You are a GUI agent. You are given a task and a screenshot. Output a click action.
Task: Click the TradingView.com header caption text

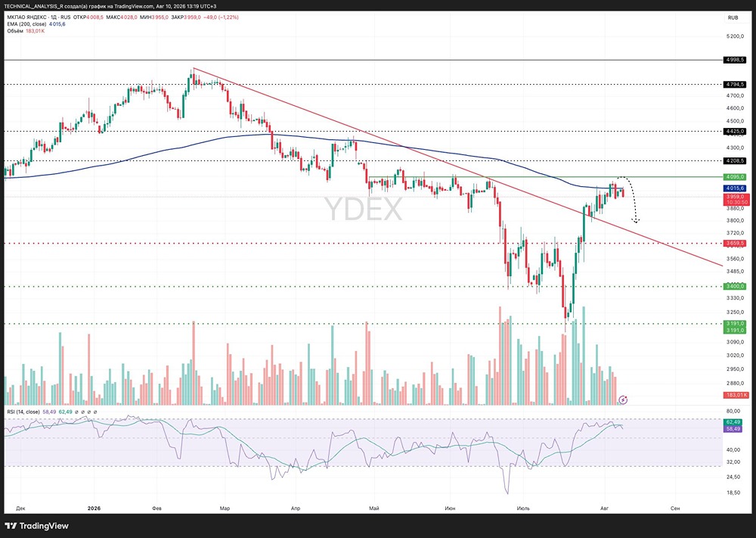(x=110, y=6)
